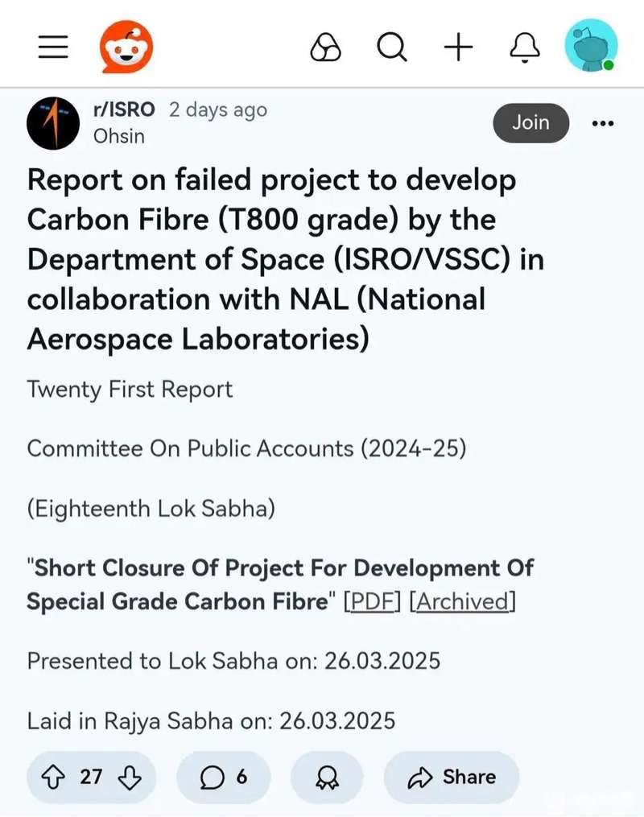This screenshot has height=817, width=644.
Task: Upvote the carbon fibre post
Action: (x=53, y=778)
